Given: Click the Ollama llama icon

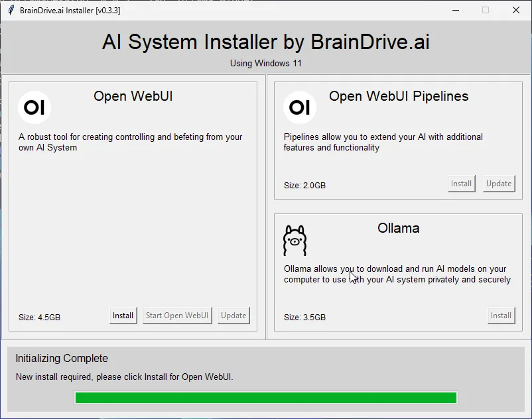Looking at the screenshot, I should point(295,240).
